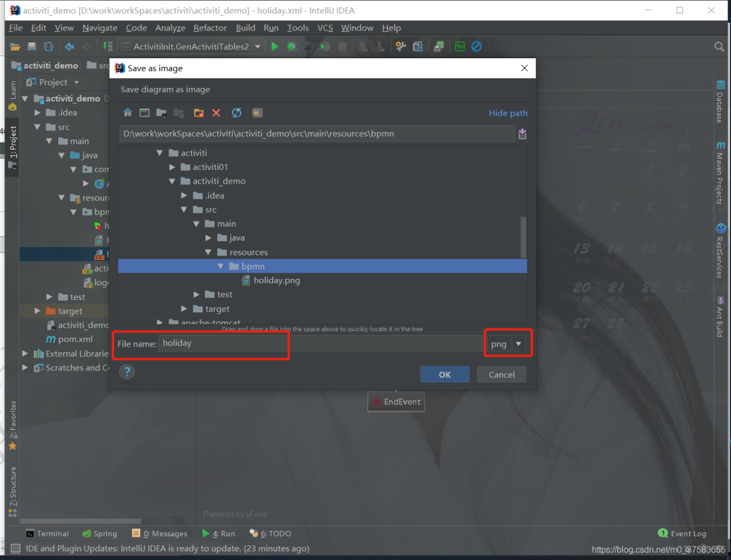This screenshot has width=731, height=560.
Task: Open the 2: Favorites side tab
Action: point(13,425)
